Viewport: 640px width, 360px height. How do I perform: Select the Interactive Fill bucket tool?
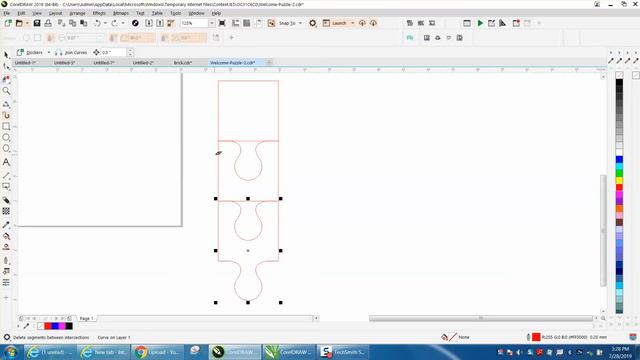point(6,236)
